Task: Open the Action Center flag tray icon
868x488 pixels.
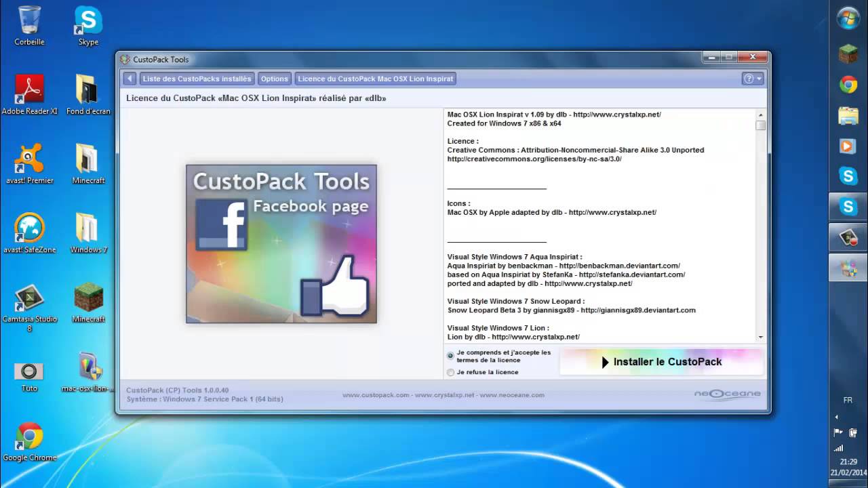Action: [x=839, y=432]
